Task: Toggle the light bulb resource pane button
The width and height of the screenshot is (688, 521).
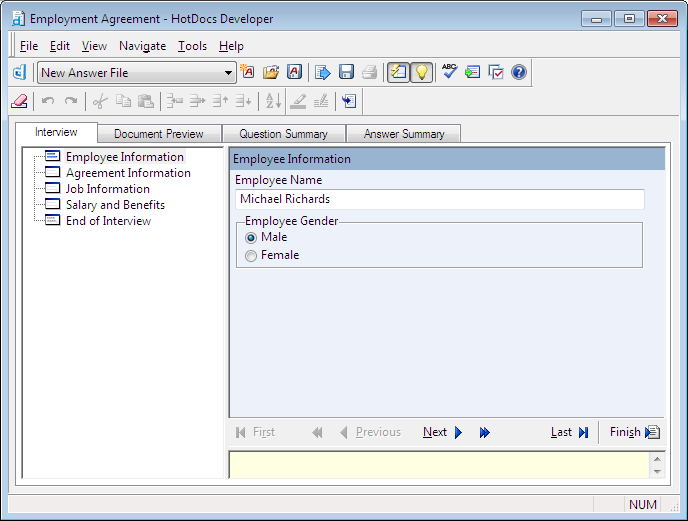Action: (421, 72)
